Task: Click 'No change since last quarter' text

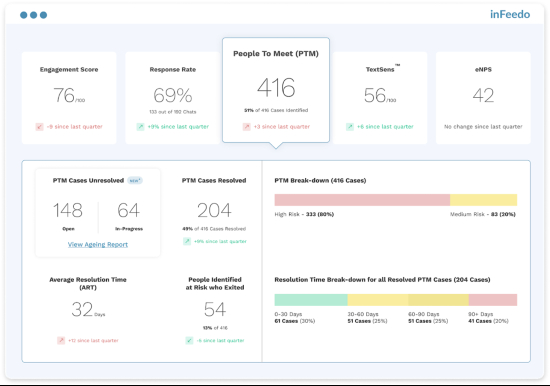Action: [x=483, y=127]
